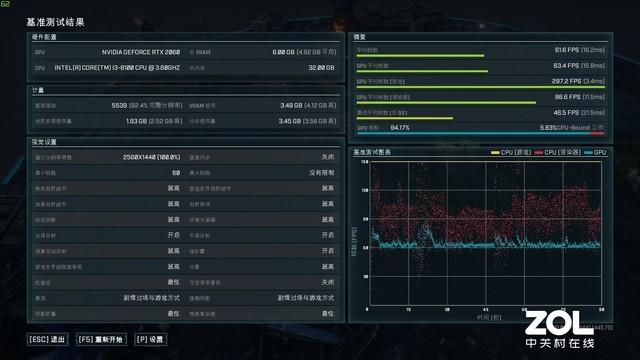Click the green bar under 86.8 FPS
The width and height of the screenshot is (640, 360).
tap(446, 103)
